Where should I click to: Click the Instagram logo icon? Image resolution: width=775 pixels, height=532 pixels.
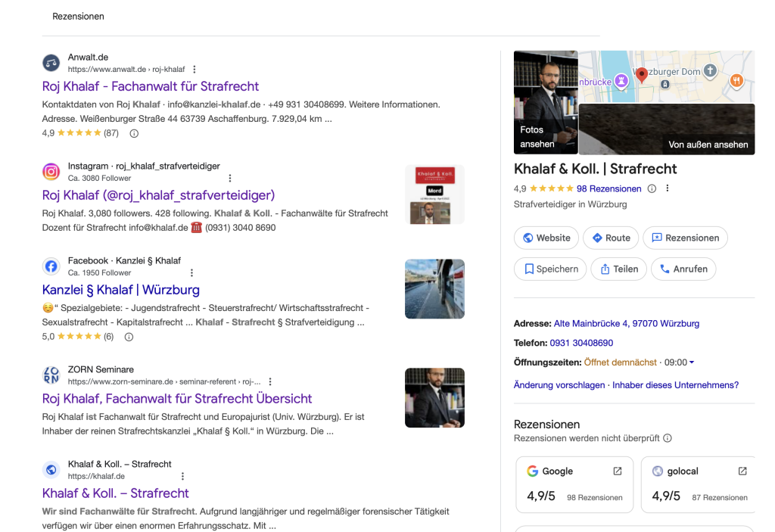coord(51,172)
